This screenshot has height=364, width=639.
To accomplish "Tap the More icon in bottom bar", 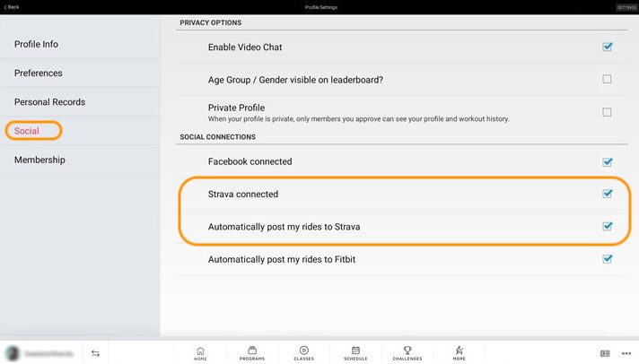I will click(459, 352).
